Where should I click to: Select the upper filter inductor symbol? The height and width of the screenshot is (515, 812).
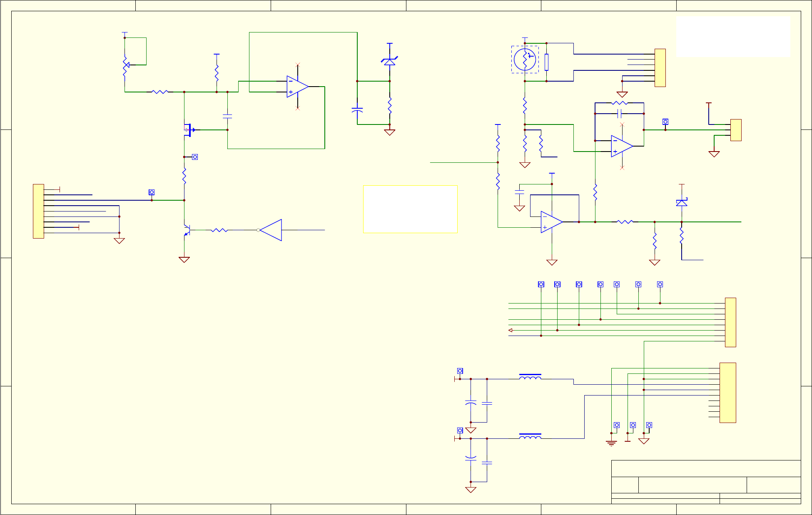click(530, 377)
